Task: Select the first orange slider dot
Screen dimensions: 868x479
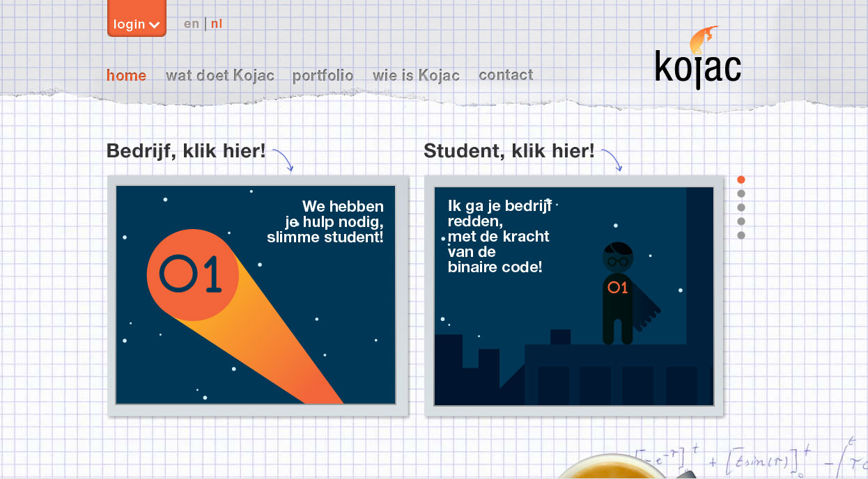Action: click(741, 180)
